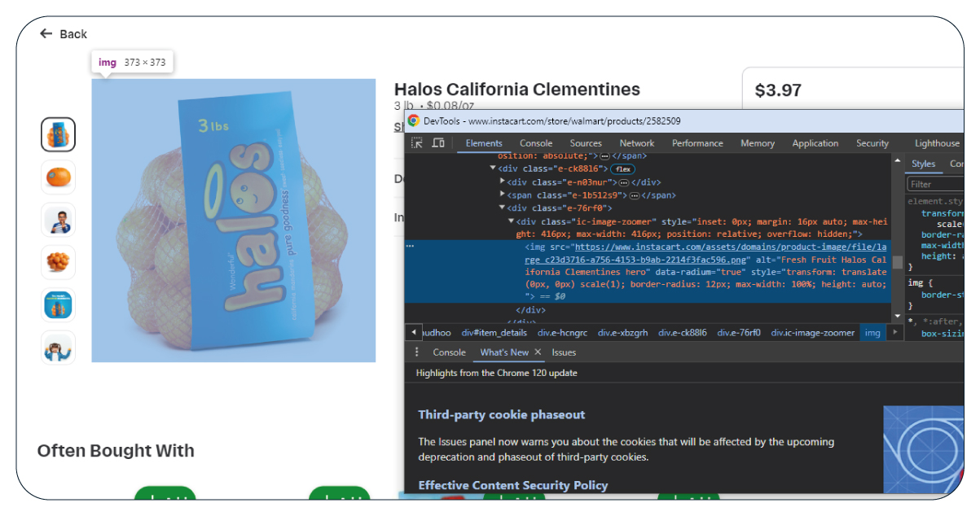
Task: Click the Filter field in Styles pane
Action: [937, 184]
